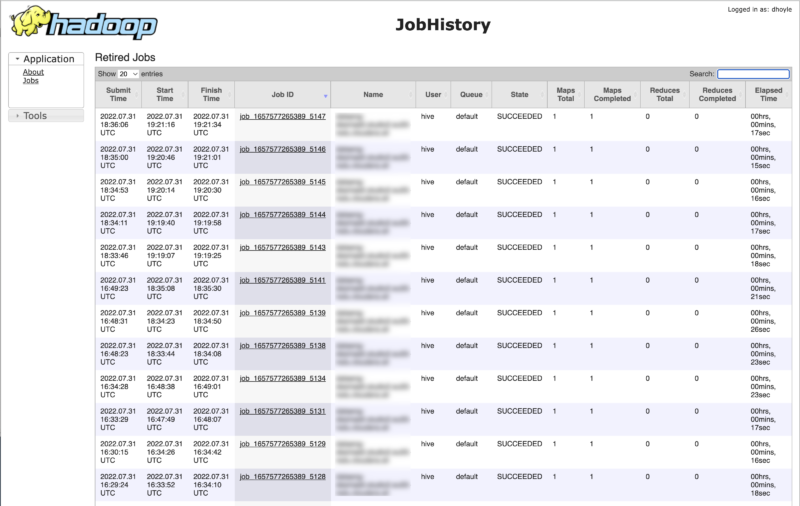This screenshot has height=506, width=800.
Task: Sort by Maps Completed column header
Action: pyautogui.click(x=612, y=94)
